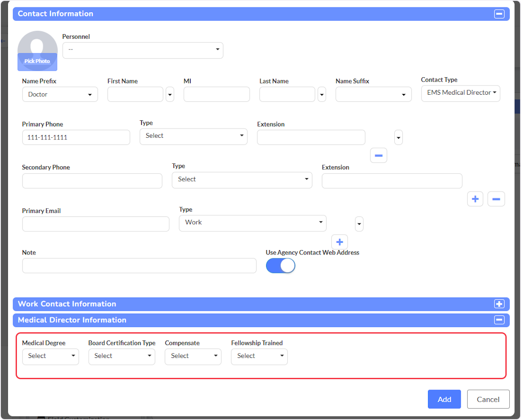This screenshot has height=420, width=521.
Task: Open the Board Certification Type dropdown
Action: pos(122,357)
